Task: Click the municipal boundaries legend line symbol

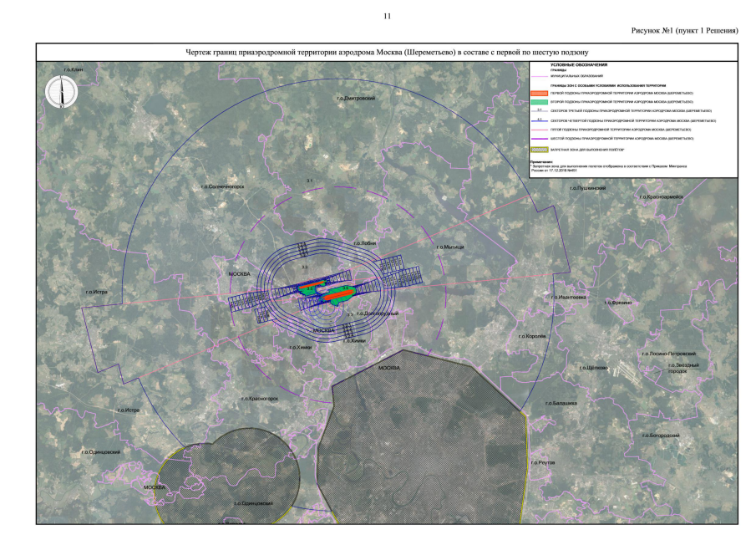Action: point(540,76)
